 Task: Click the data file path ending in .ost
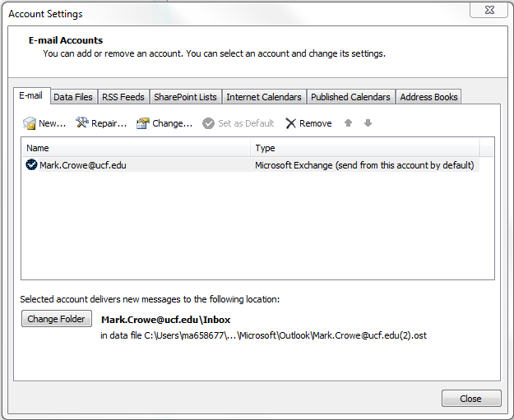(x=263, y=335)
